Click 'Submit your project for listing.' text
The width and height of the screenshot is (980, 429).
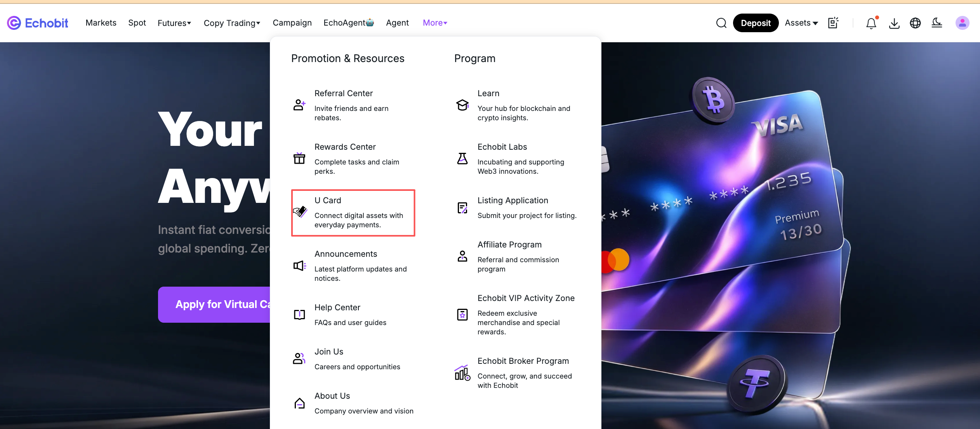coord(527,216)
